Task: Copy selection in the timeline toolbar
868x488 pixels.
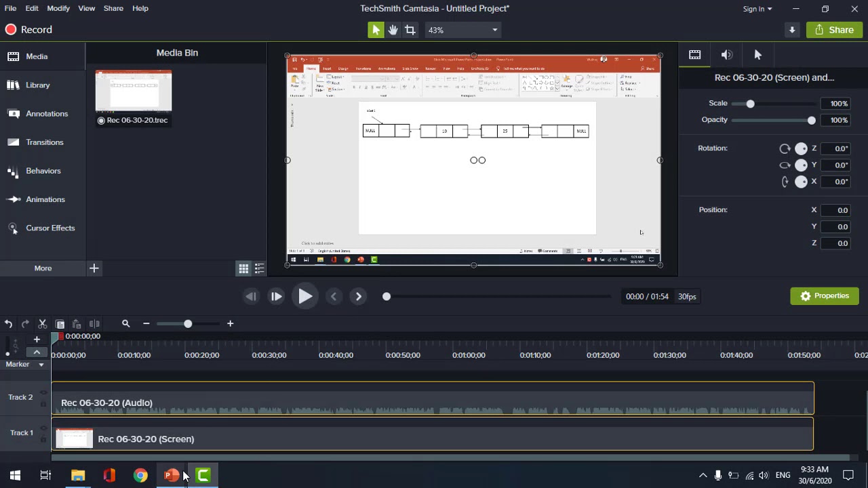Action: pyautogui.click(x=60, y=324)
